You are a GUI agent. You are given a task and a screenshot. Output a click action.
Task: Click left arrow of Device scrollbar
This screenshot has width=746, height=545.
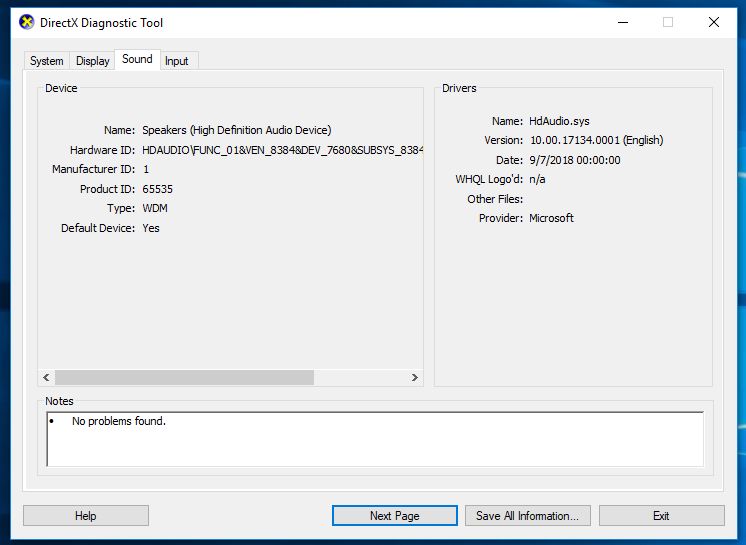[46, 378]
